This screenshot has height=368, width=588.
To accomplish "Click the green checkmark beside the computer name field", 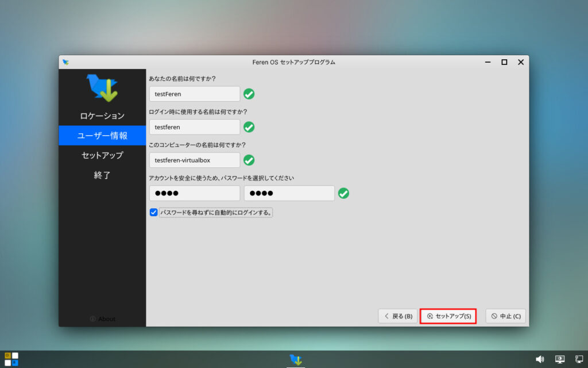I will point(249,160).
